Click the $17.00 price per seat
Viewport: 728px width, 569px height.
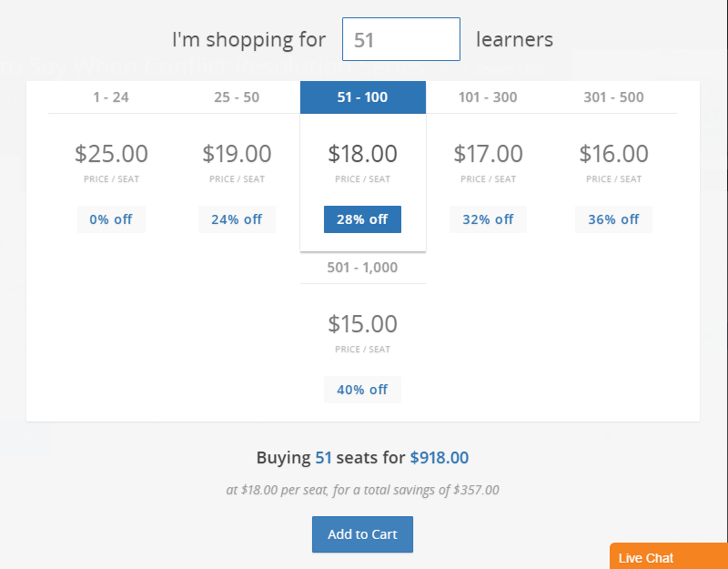point(488,154)
